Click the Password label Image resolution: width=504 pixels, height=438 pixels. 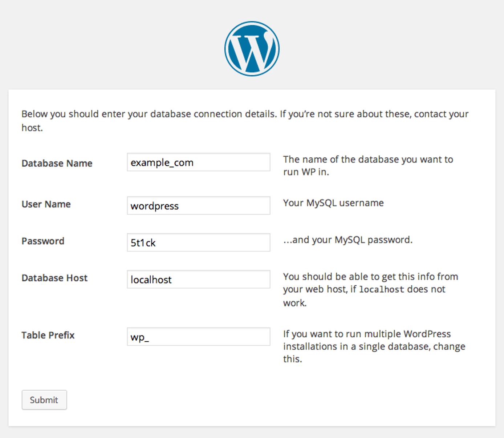point(43,241)
